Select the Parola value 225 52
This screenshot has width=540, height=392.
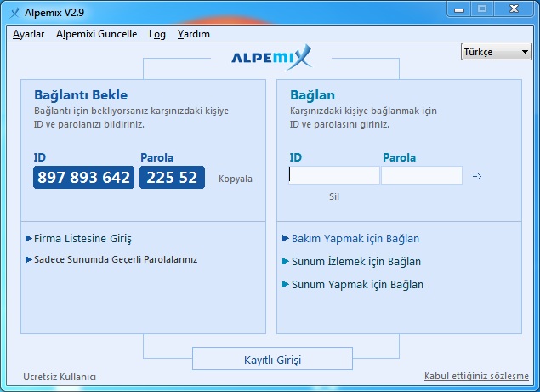[x=172, y=178]
